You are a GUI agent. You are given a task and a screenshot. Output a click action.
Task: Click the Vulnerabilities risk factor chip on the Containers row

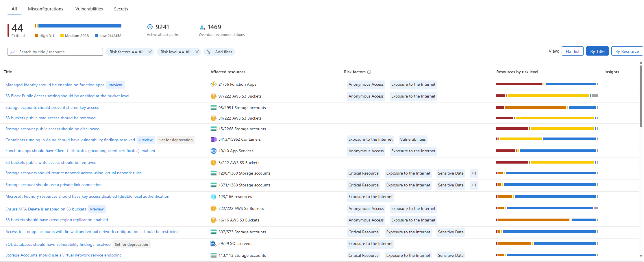click(x=413, y=140)
